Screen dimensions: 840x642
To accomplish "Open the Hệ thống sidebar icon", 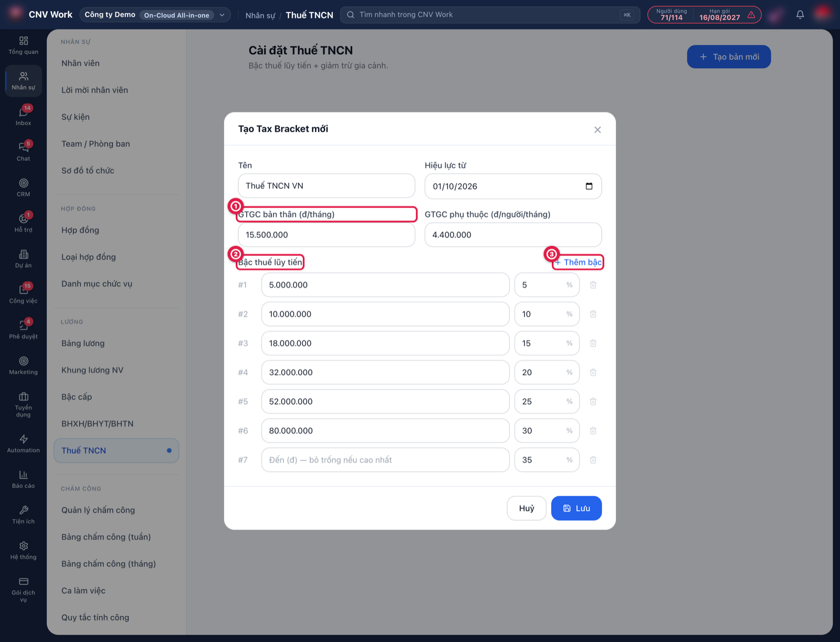I will click(24, 551).
